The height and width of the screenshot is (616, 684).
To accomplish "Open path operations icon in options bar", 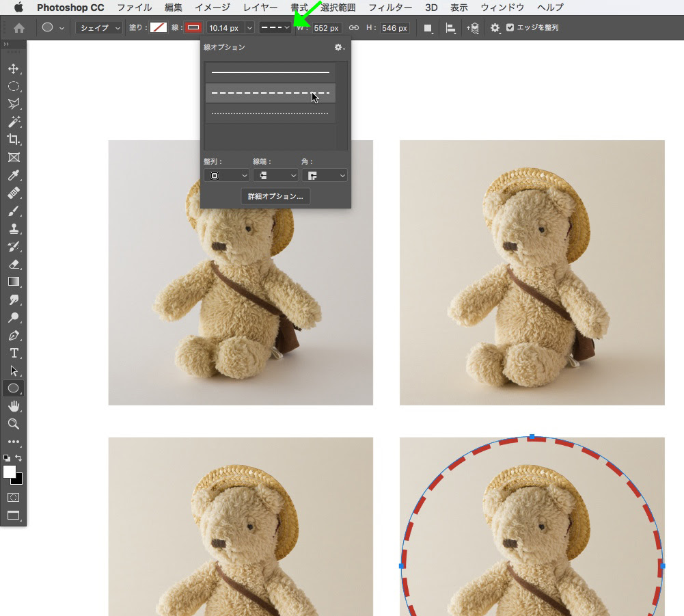I will point(428,29).
